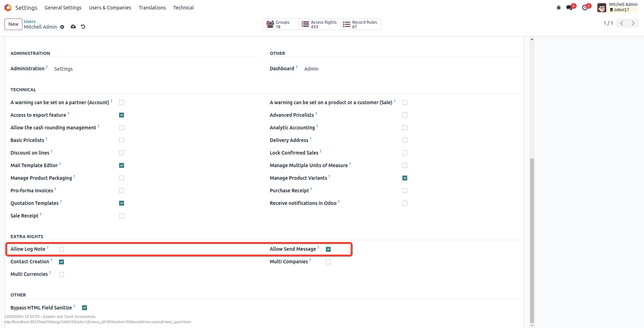This screenshot has height=328, width=644.
Task: Click the Odoo home menu logo
Action: (x=8, y=8)
